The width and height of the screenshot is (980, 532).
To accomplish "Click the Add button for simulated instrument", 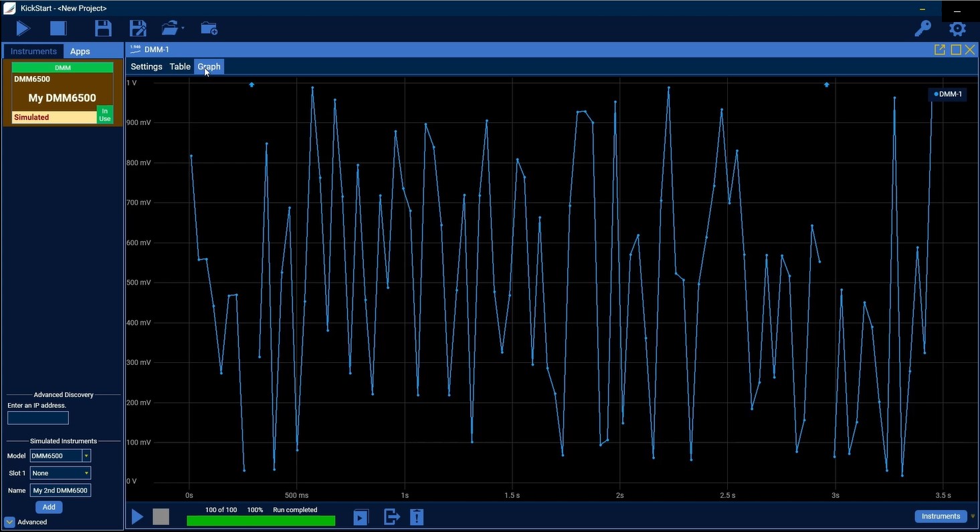I will coord(49,507).
